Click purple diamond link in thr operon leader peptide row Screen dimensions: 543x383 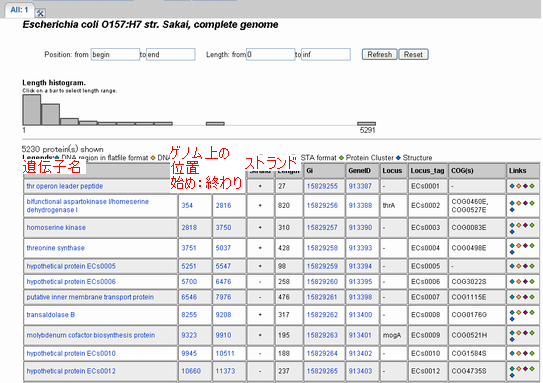525,186
